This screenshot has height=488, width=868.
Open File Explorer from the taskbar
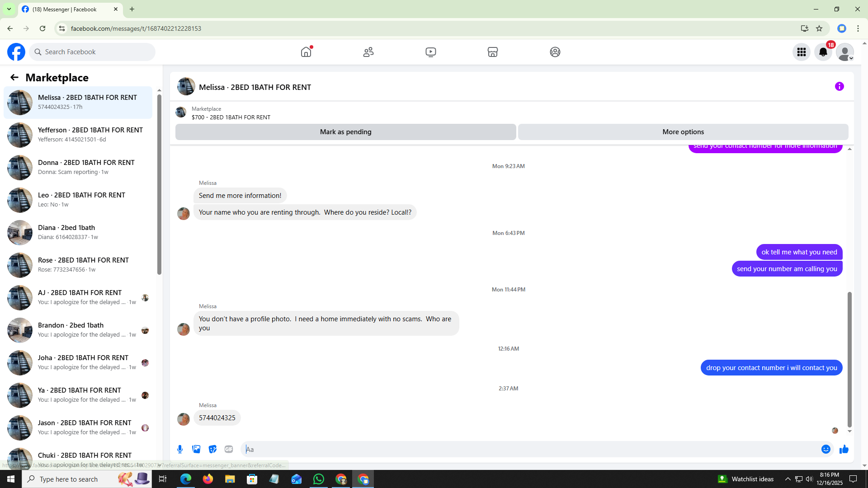(x=230, y=479)
